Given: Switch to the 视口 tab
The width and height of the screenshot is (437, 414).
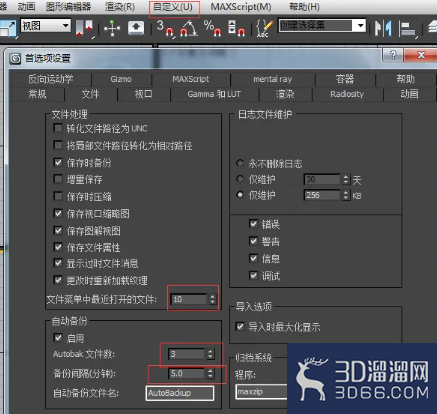Looking at the screenshot, I should [x=144, y=94].
